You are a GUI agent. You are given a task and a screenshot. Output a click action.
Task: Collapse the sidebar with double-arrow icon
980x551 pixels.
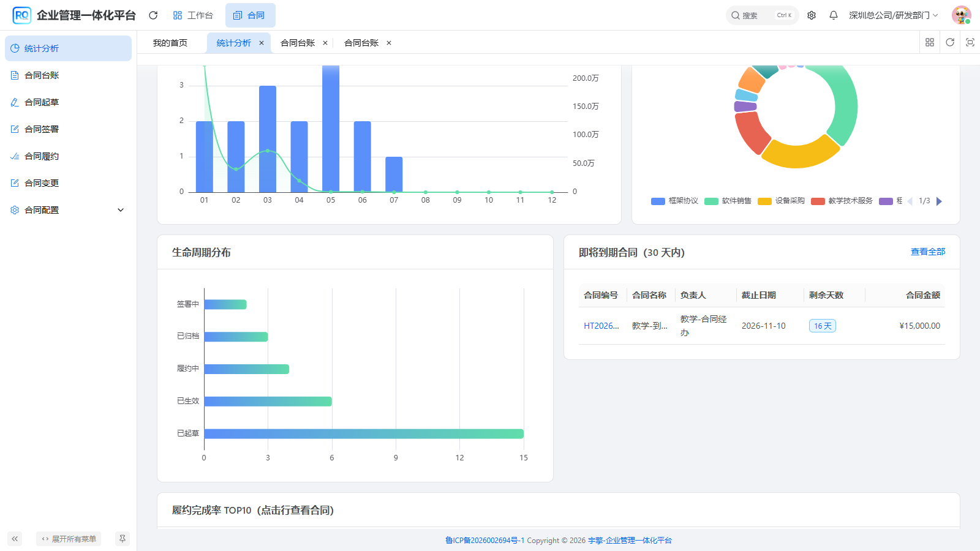click(x=15, y=539)
